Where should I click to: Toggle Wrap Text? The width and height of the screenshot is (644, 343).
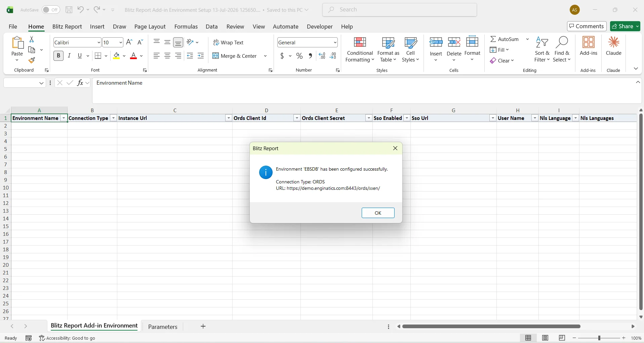[229, 42]
